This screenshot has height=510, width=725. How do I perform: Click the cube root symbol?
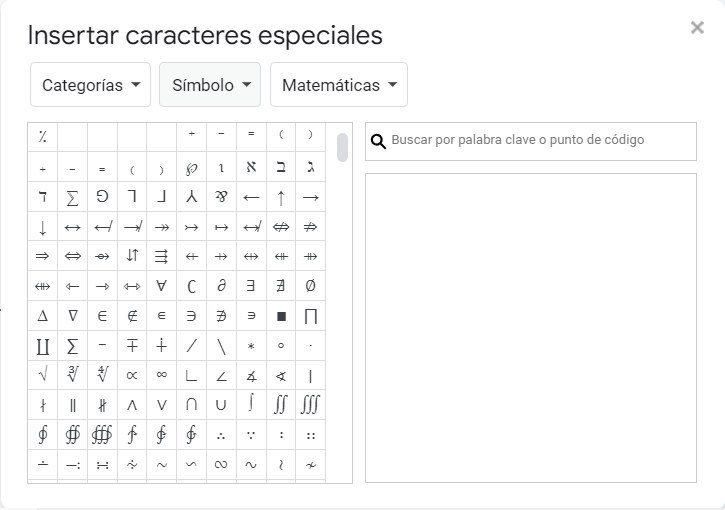(x=72, y=375)
